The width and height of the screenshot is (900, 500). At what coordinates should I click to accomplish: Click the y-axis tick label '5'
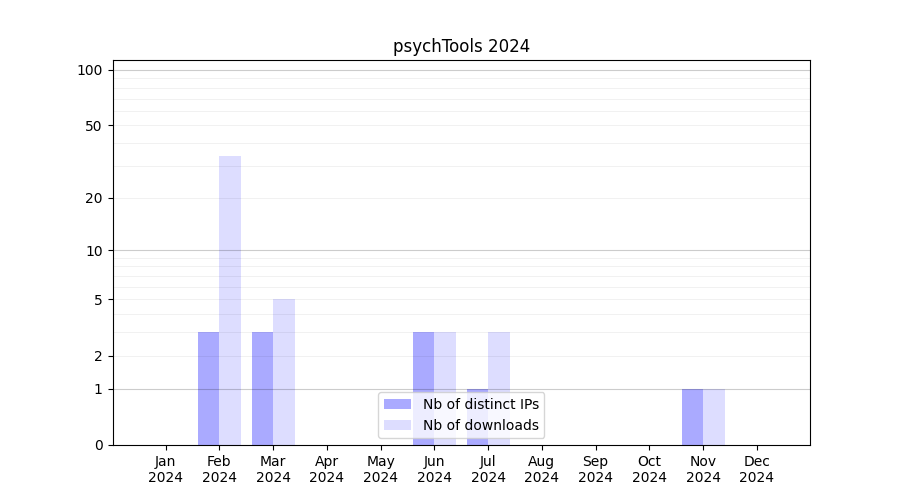pos(98,300)
